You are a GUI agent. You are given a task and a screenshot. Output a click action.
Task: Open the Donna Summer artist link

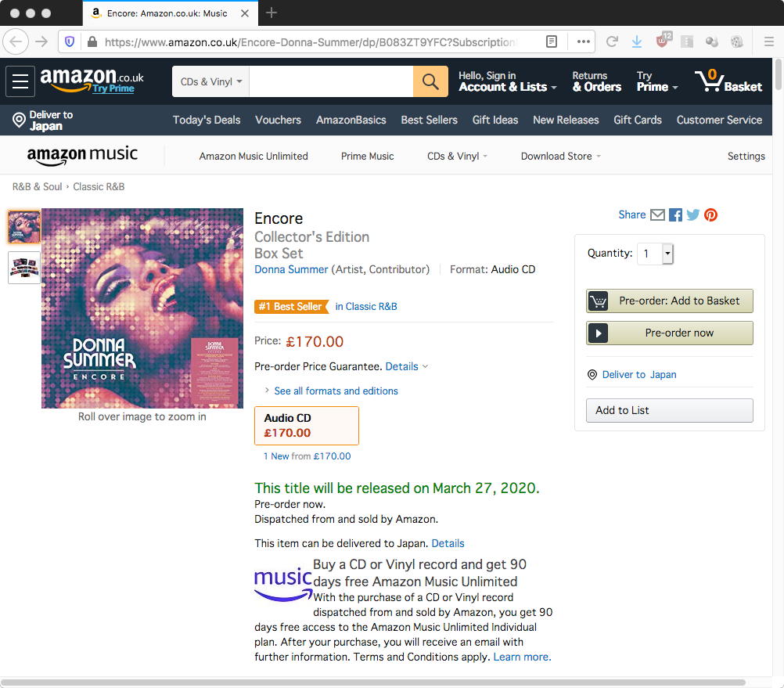pos(291,269)
